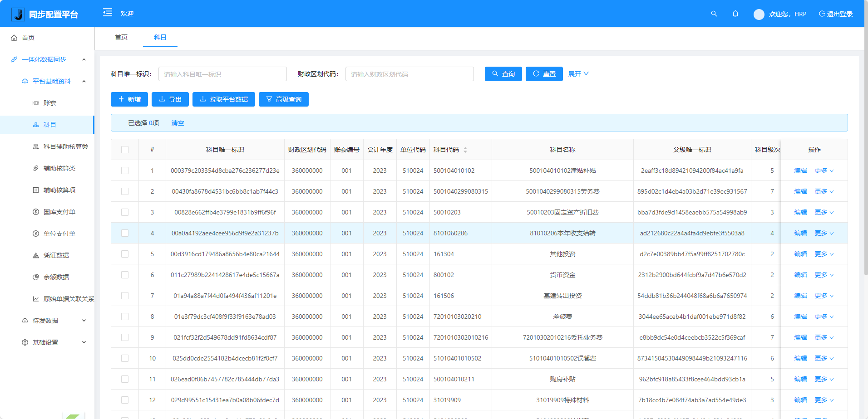Open 更多 dropdown for row 4
The width and height of the screenshot is (868, 419).
point(824,233)
